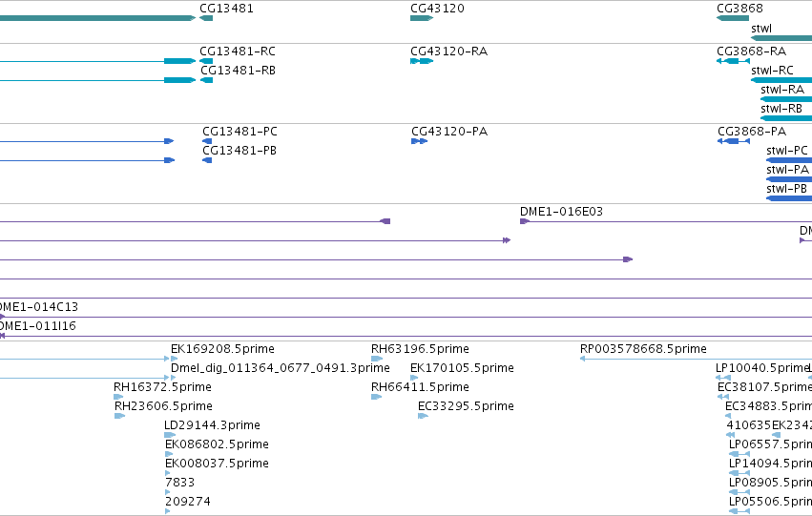Viewport: 812px width, 516px height.
Task: Select the CG3868-PA protein feature
Action: pos(734,141)
